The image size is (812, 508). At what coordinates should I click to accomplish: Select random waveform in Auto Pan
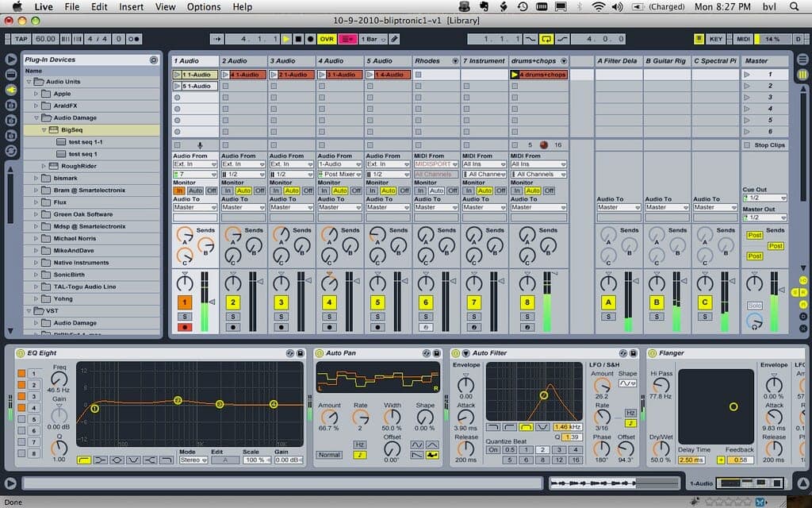(432, 455)
